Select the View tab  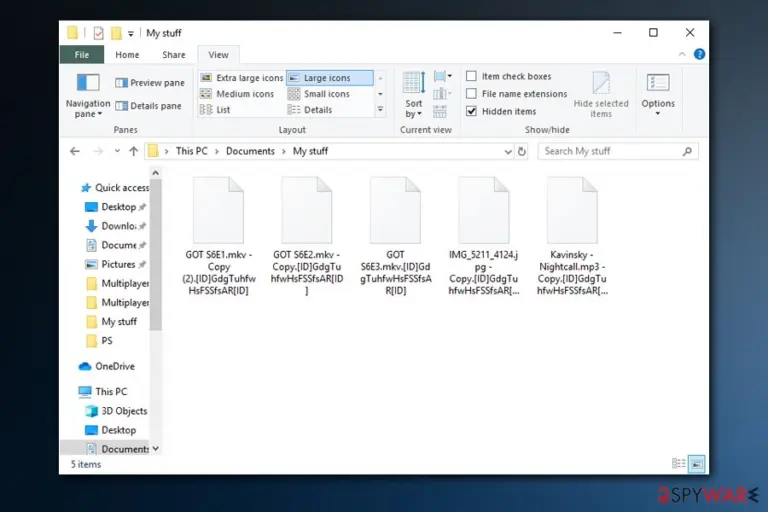[218, 55]
